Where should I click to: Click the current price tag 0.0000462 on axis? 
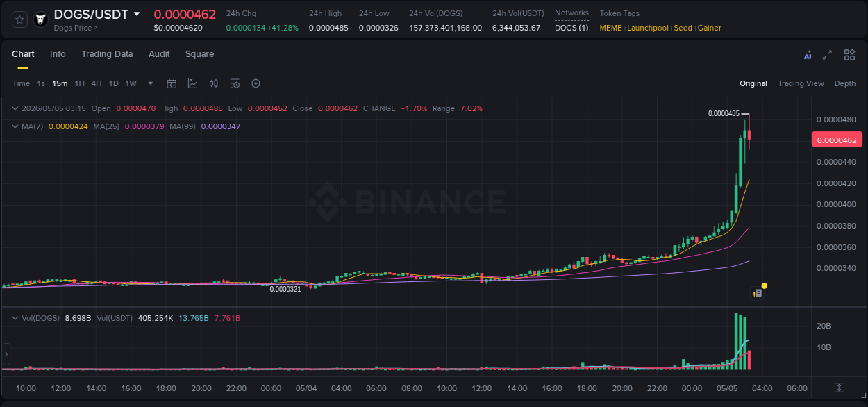click(837, 140)
